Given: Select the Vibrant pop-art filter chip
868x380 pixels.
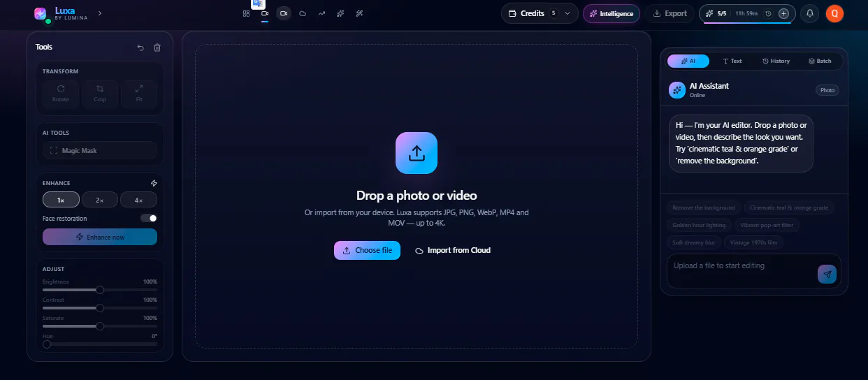Looking at the screenshot, I should (x=767, y=225).
